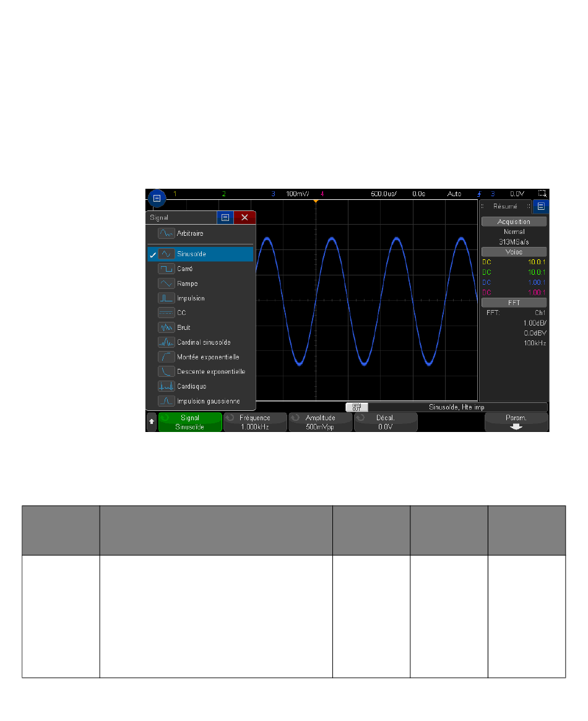Select the Bruit menu entry label
Image resolution: width=588 pixels, height=721 pixels.
183,327
